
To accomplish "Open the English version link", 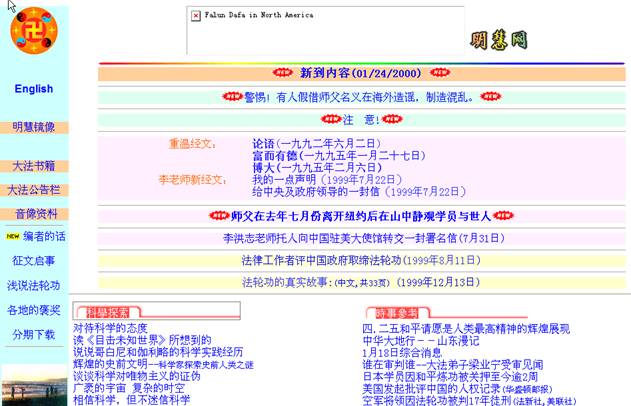I will coord(34,89).
